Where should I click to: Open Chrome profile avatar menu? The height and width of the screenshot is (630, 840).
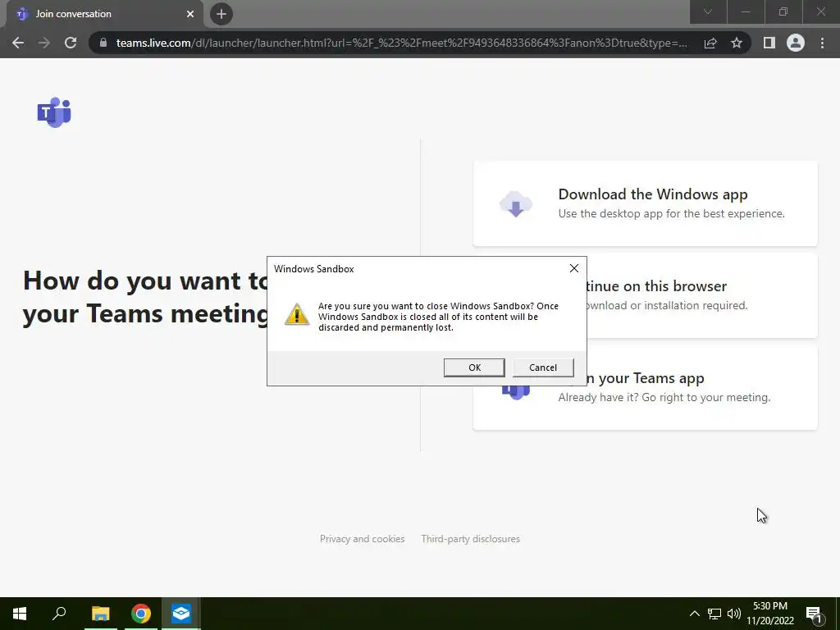coord(796,43)
